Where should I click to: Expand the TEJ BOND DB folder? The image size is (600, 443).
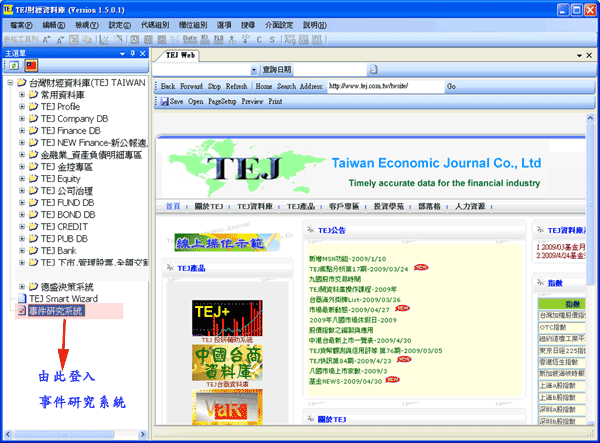click(22, 215)
